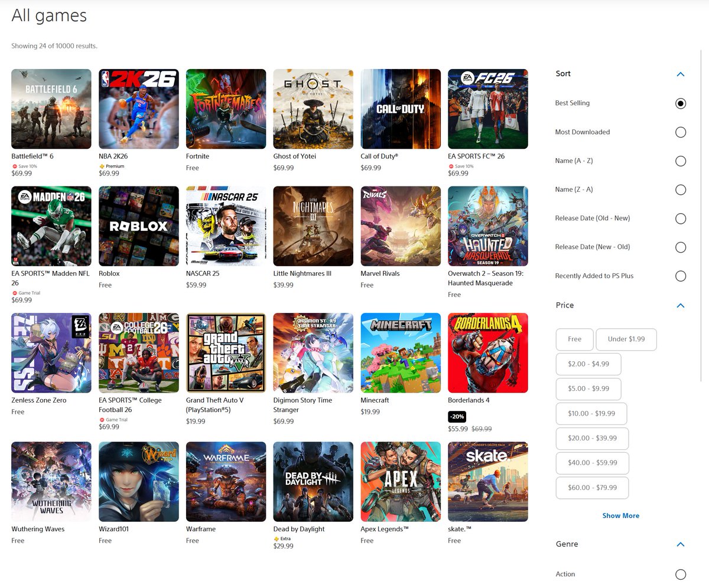The width and height of the screenshot is (709, 588).
Task: Open the Marvel Rivals cover image
Action: (x=401, y=226)
